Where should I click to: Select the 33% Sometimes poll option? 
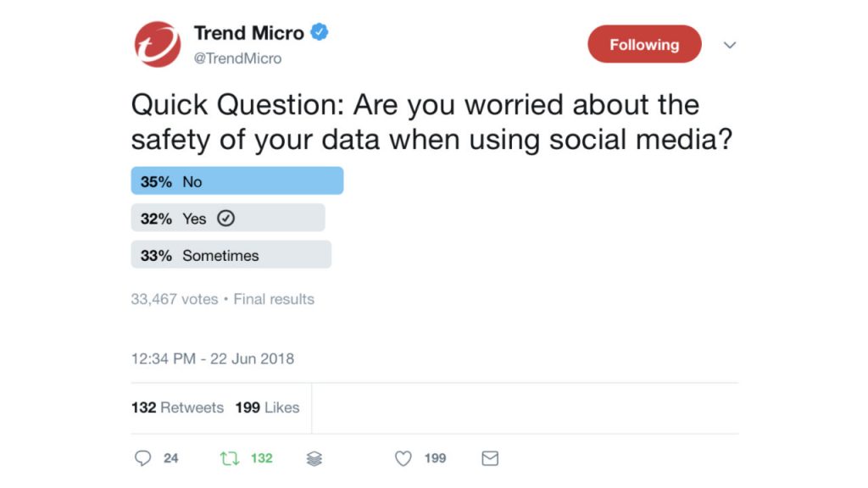pyautogui.click(x=231, y=255)
